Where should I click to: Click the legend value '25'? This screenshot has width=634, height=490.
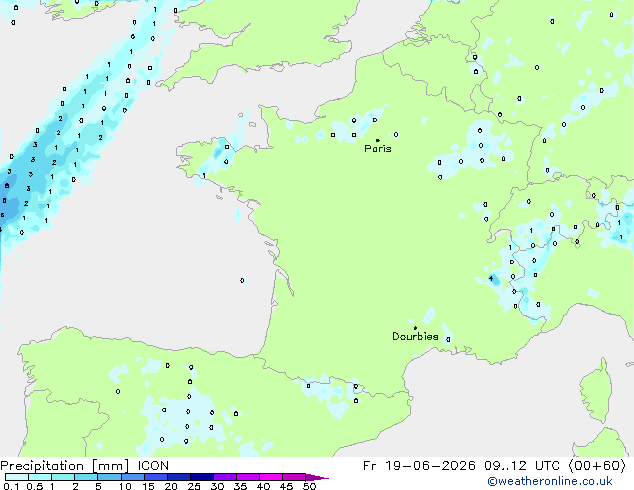coord(194,486)
